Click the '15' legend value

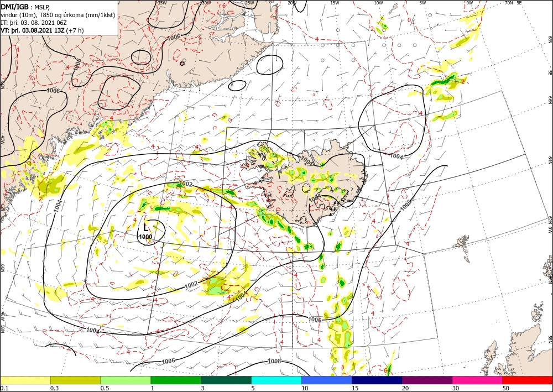click(x=355, y=388)
